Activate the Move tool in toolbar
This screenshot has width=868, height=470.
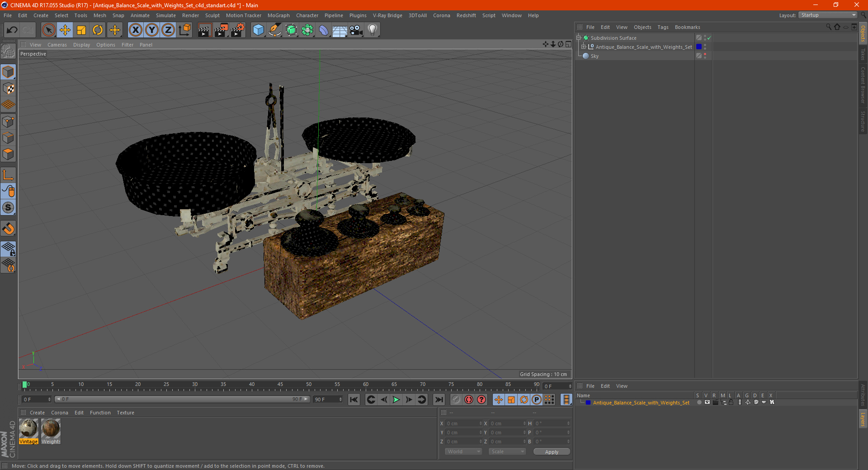[65, 30]
